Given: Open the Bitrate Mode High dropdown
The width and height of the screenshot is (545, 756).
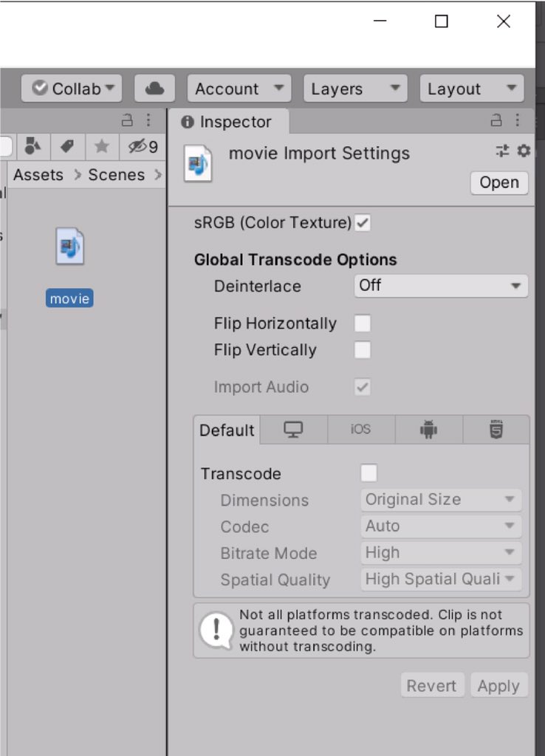Looking at the screenshot, I should tap(441, 552).
